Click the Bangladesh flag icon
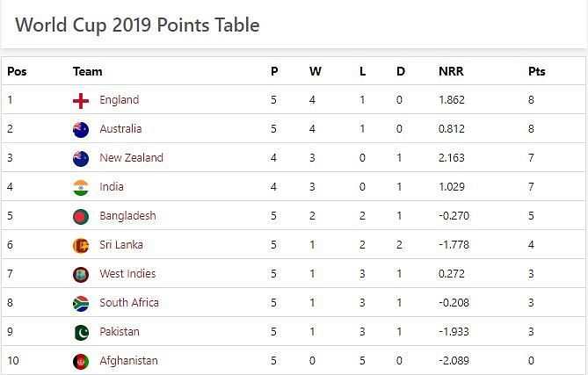Image resolution: width=588 pixels, height=375 pixels. tap(81, 217)
